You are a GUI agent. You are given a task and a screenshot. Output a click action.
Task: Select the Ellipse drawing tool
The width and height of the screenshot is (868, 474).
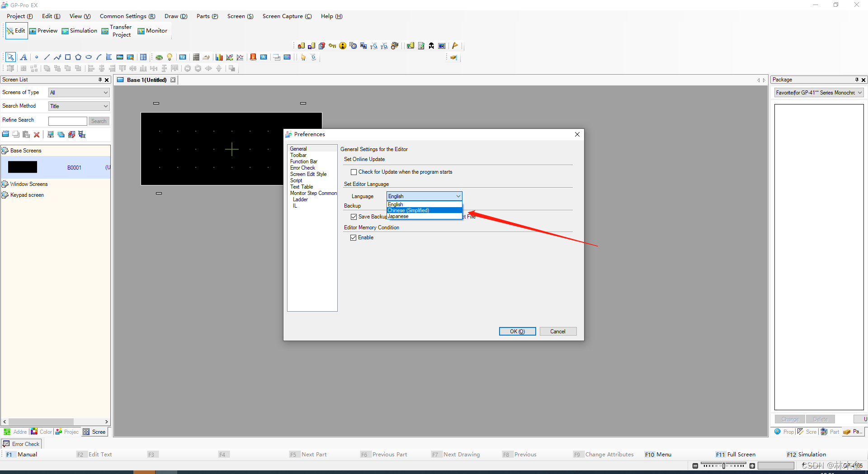pyautogui.click(x=89, y=57)
